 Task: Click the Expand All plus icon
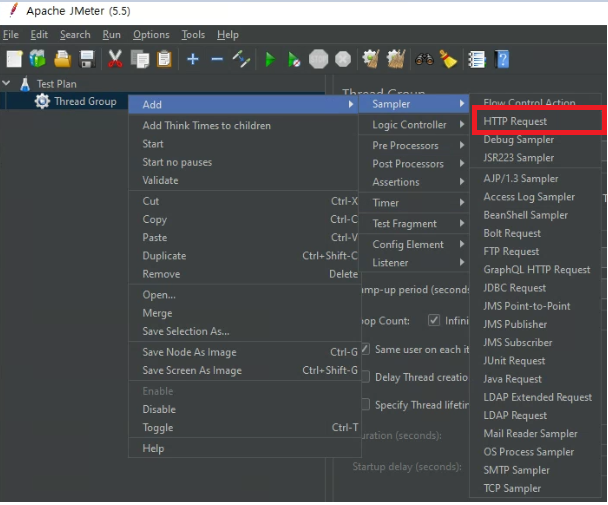click(193, 59)
